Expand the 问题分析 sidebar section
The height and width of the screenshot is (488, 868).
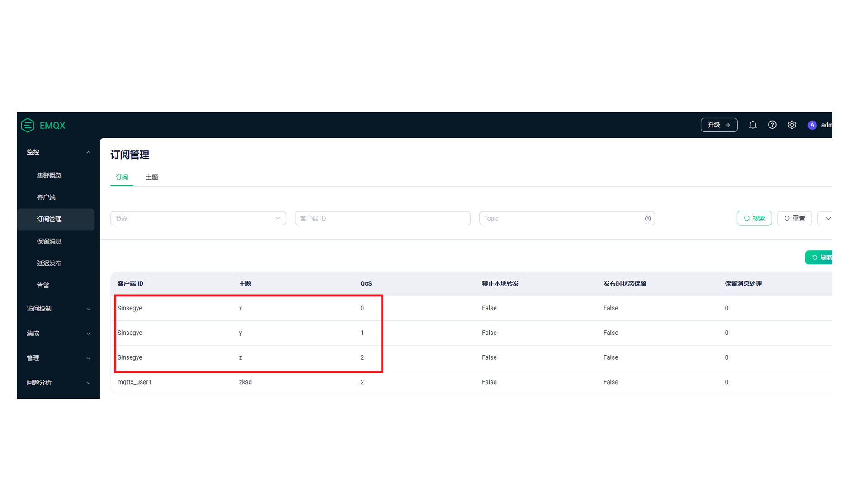tap(58, 383)
